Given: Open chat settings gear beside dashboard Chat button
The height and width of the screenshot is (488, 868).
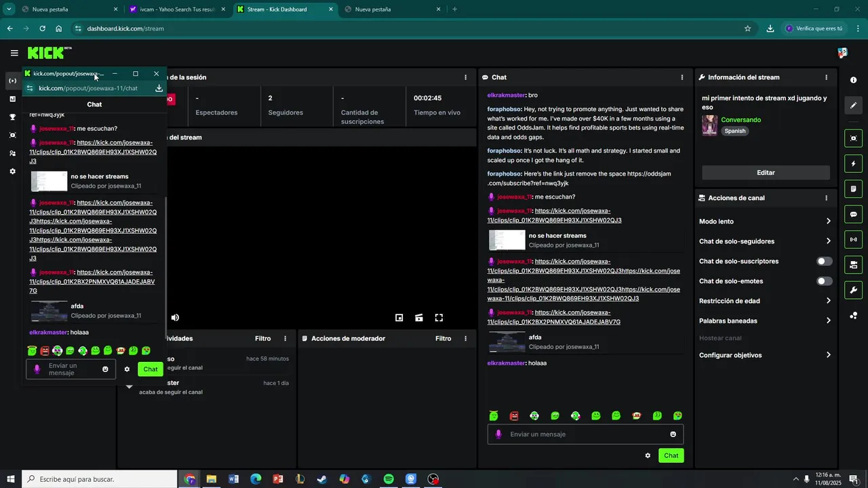Looking at the screenshot, I should (x=648, y=455).
